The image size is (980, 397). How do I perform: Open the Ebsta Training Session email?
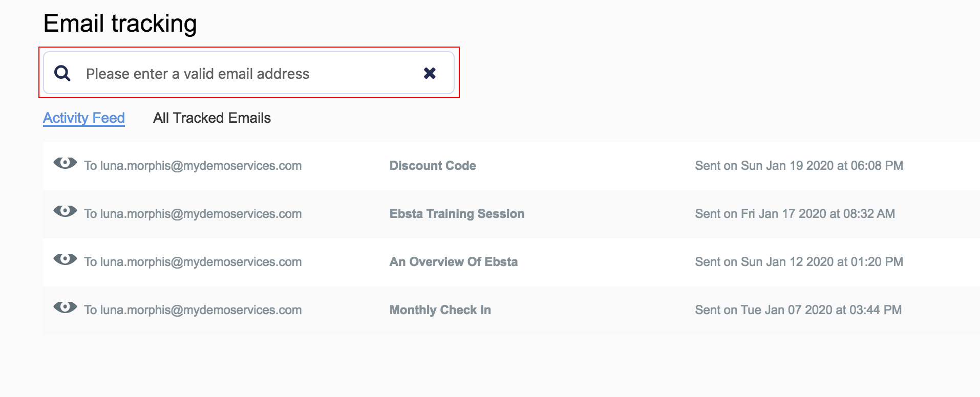[457, 214]
